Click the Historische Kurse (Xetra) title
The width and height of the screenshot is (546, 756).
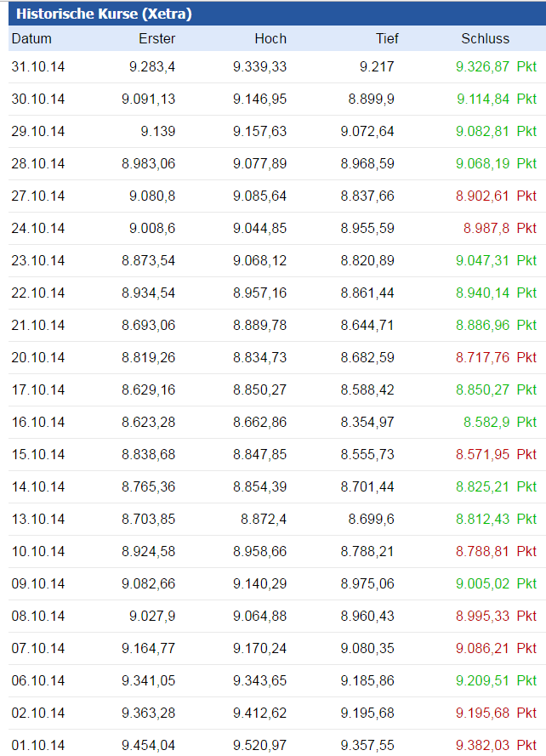(104, 14)
